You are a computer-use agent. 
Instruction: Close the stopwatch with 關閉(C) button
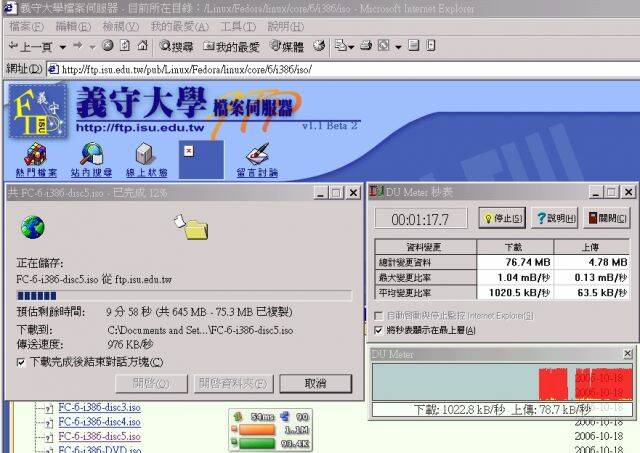click(607, 218)
